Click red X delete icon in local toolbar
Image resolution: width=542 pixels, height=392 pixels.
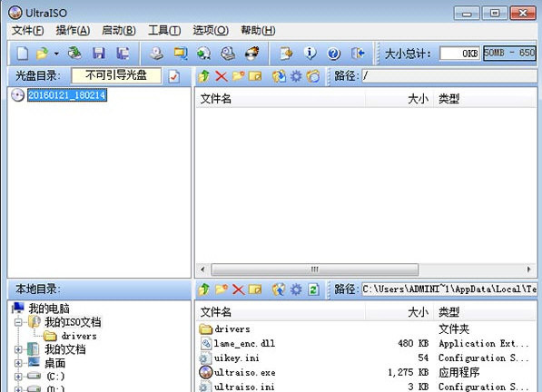coord(238,289)
